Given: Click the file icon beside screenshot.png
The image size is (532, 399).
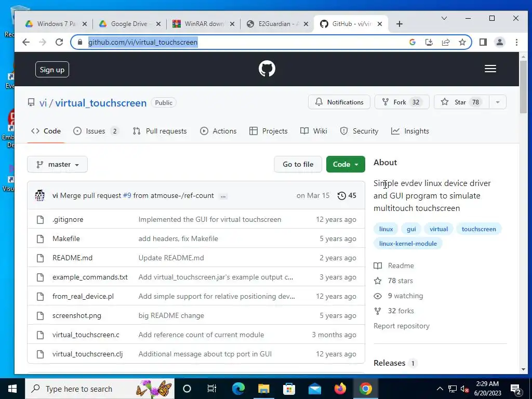Looking at the screenshot, I should point(41,316).
